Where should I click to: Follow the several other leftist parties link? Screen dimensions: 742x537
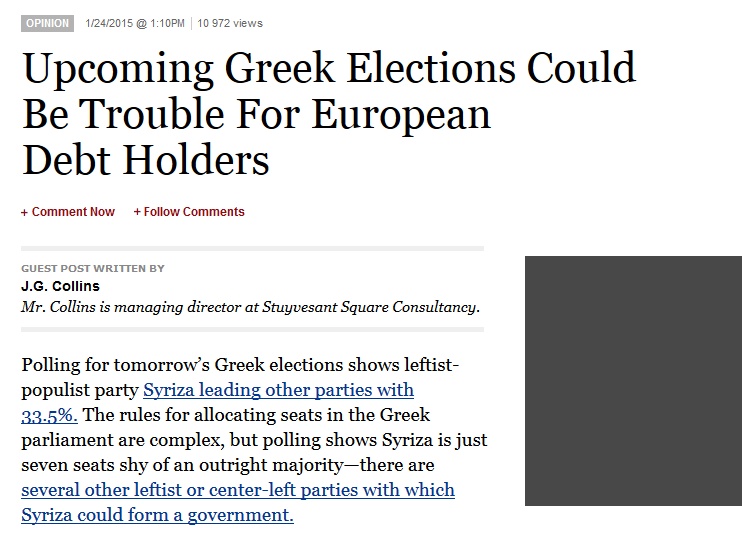click(237, 490)
